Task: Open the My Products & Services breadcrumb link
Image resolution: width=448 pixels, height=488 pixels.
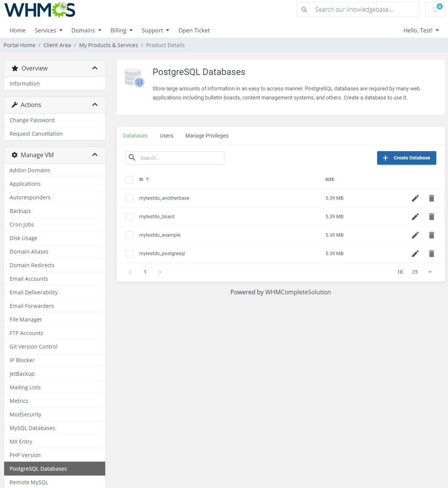Action: (108, 45)
